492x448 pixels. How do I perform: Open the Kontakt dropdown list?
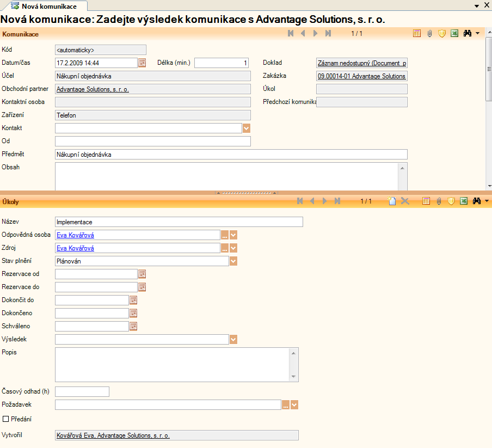(x=246, y=128)
